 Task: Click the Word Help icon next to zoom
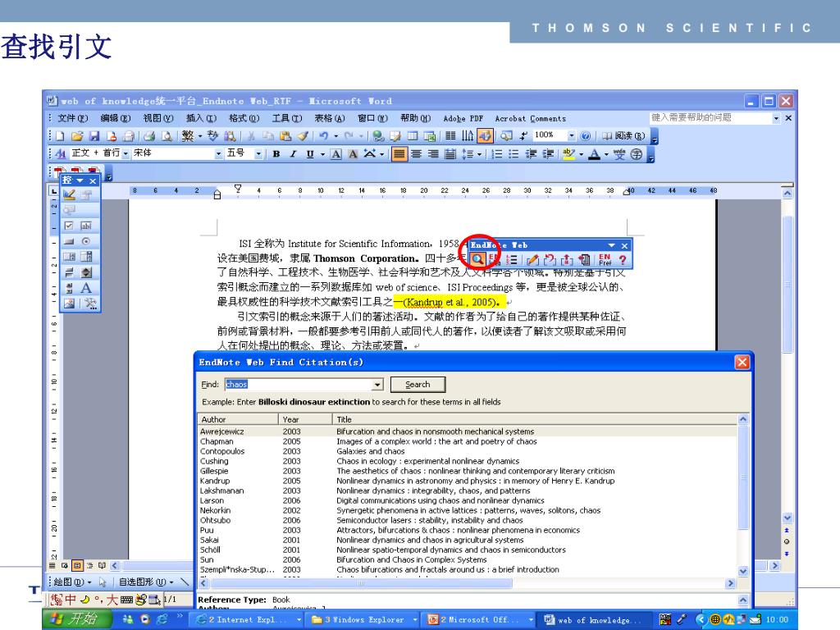click(x=586, y=136)
